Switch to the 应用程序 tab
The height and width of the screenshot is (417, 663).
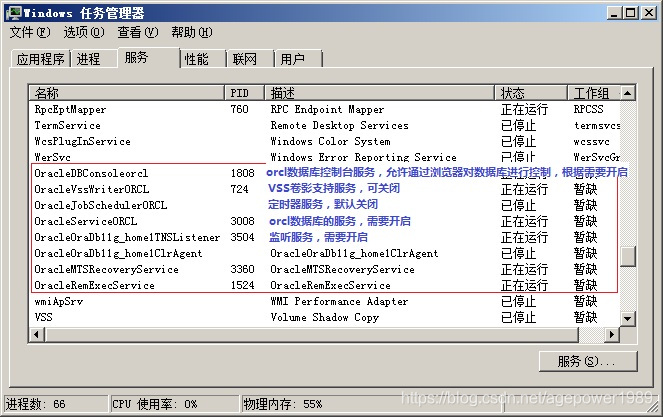tap(41, 59)
